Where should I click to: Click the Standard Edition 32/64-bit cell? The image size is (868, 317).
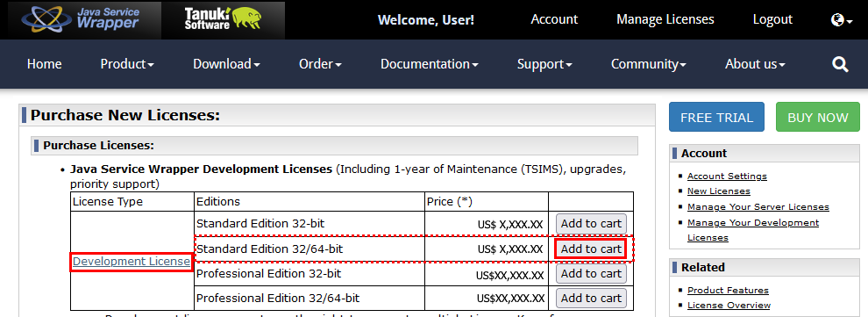pyautogui.click(x=309, y=249)
